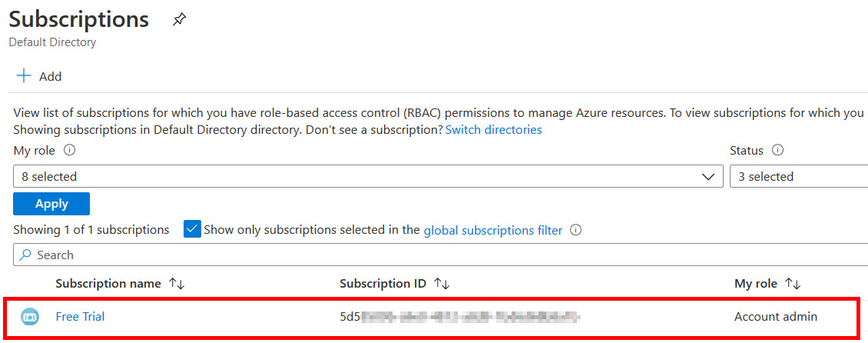868x343 pixels.
Task: Open the info icon beside Status
Action: coord(778,150)
